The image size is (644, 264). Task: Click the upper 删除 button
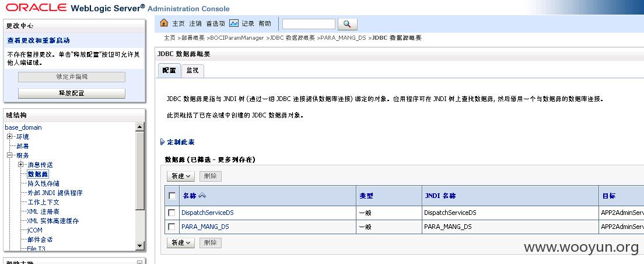click(210, 176)
